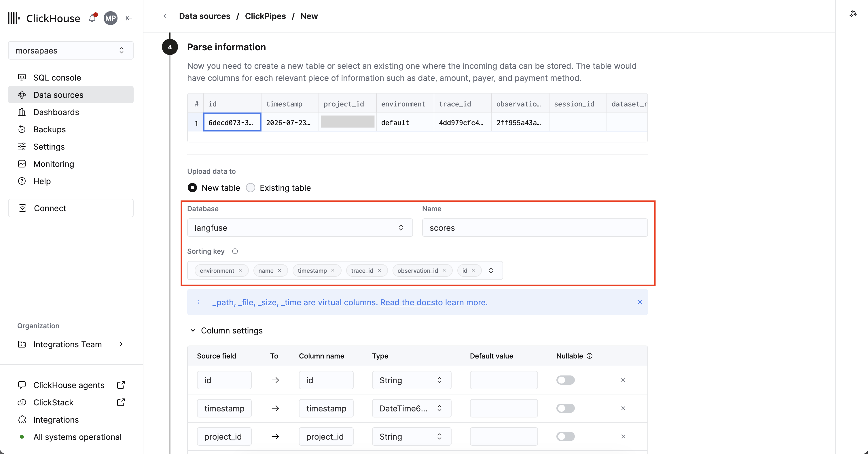Click the session_id column header
This screenshot has height=454, width=868.
pos(578,104)
